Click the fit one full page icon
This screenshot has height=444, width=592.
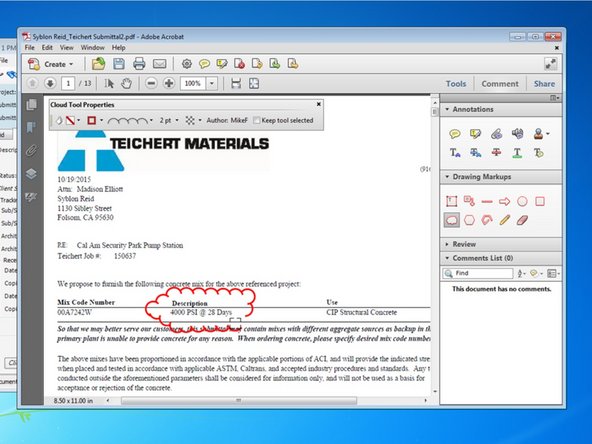[x=254, y=83]
